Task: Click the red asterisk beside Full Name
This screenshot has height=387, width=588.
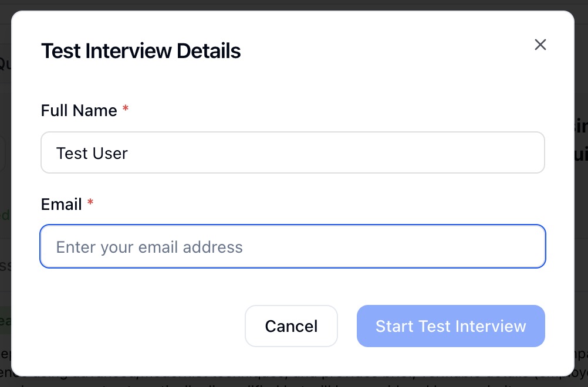Action: click(126, 110)
